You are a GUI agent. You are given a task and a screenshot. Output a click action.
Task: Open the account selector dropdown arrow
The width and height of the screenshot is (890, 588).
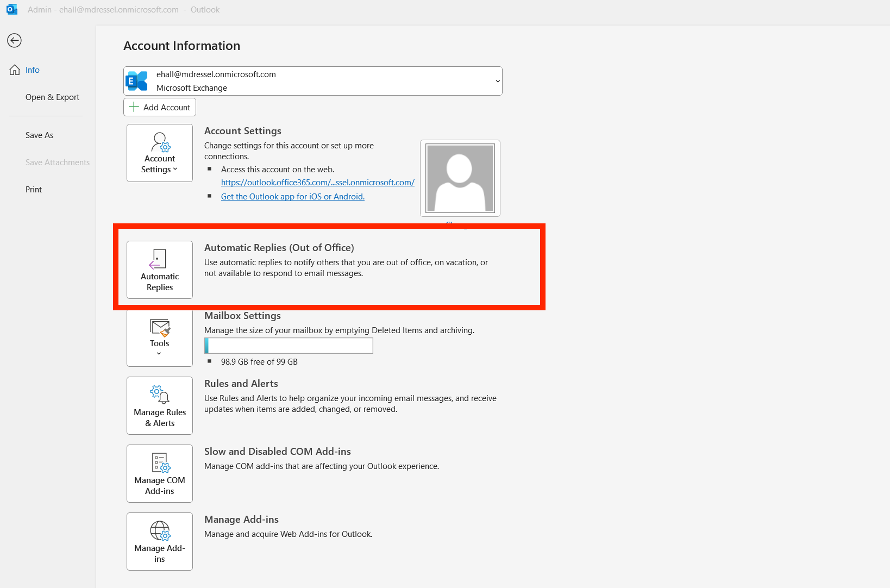[497, 81]
